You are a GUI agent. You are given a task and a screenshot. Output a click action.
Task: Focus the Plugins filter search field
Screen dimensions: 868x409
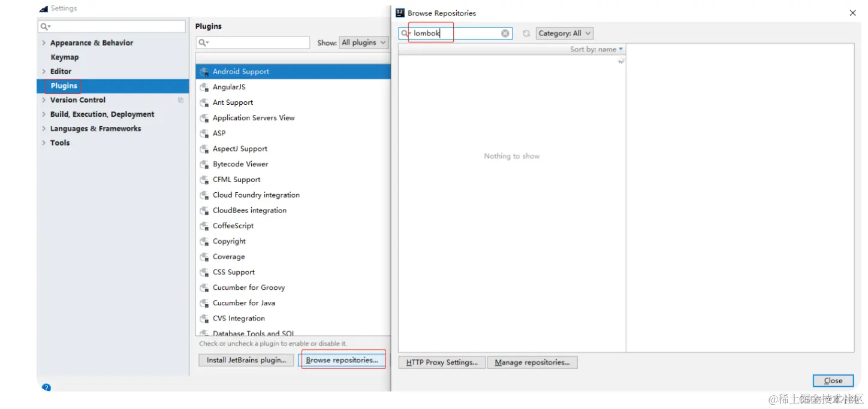pyautogui.click(x=253, y=43)
